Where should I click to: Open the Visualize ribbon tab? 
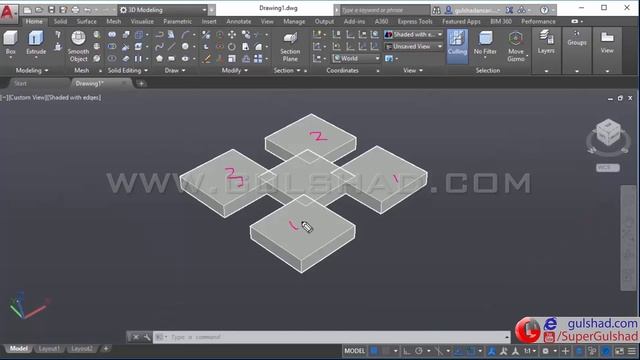click(142, 21)
